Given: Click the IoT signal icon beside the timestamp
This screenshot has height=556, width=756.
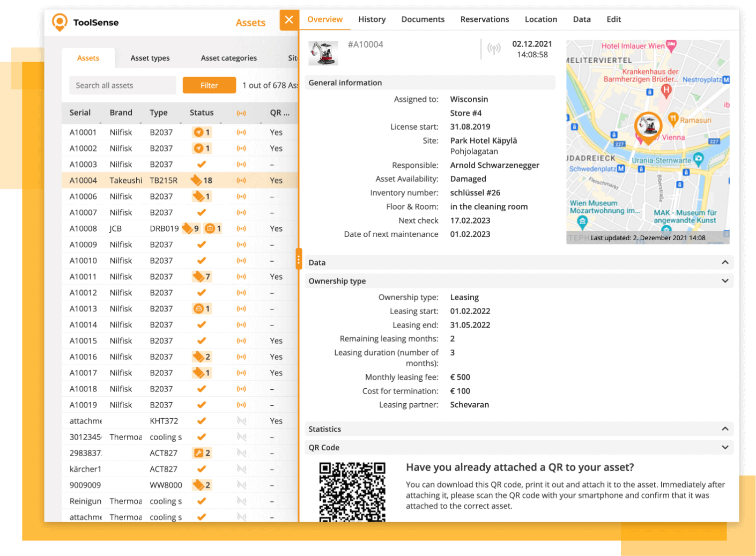Looking at the screenshot, I should click(494, 49).
